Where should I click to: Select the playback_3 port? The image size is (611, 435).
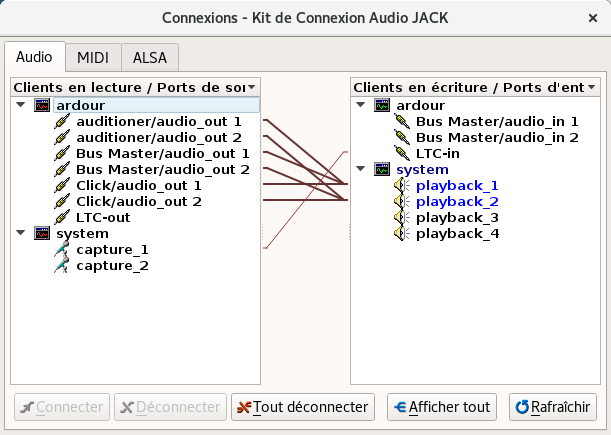pos(457,217)
